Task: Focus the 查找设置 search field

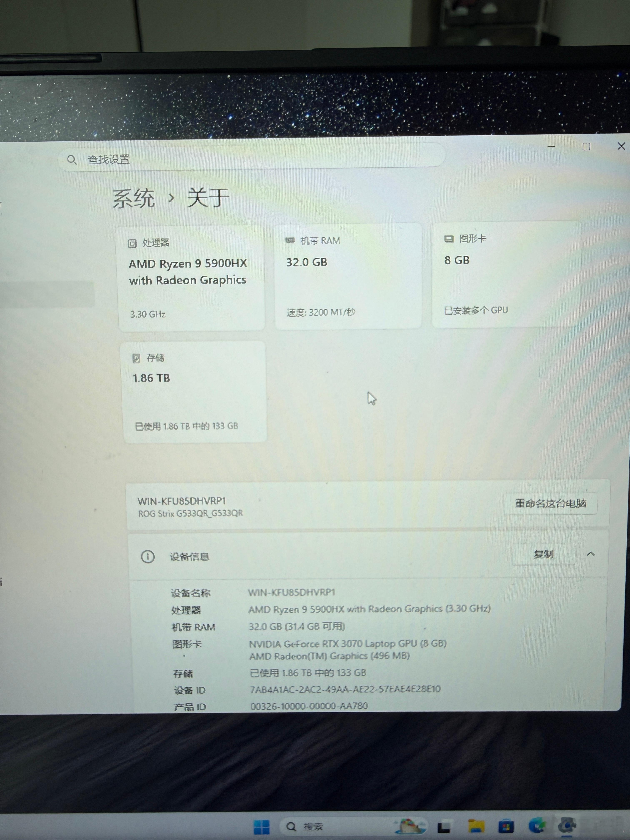Action: coord(251,157)
